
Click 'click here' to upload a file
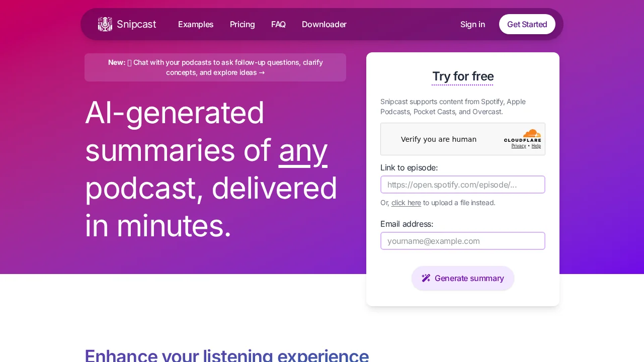pos(406,203)
